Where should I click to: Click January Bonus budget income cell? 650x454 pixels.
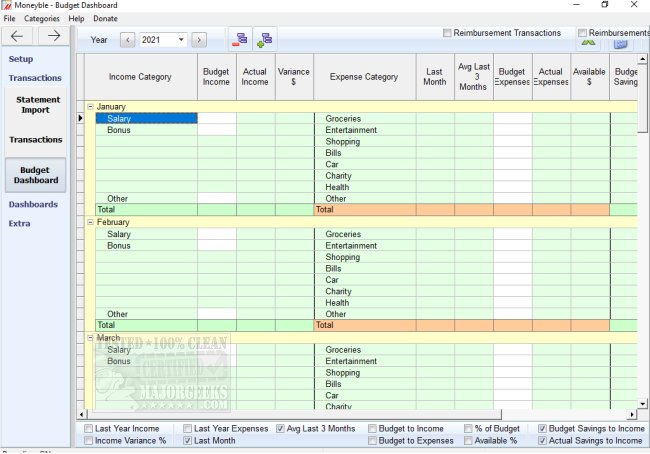(217, 130)
